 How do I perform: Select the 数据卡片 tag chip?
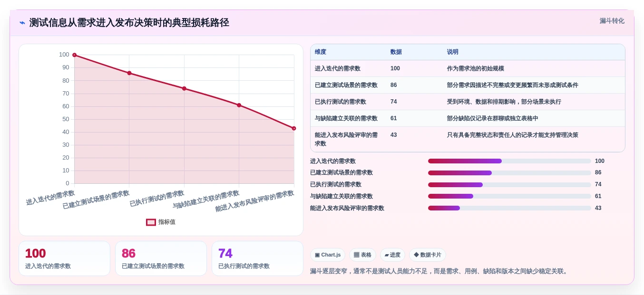[428, 255]
